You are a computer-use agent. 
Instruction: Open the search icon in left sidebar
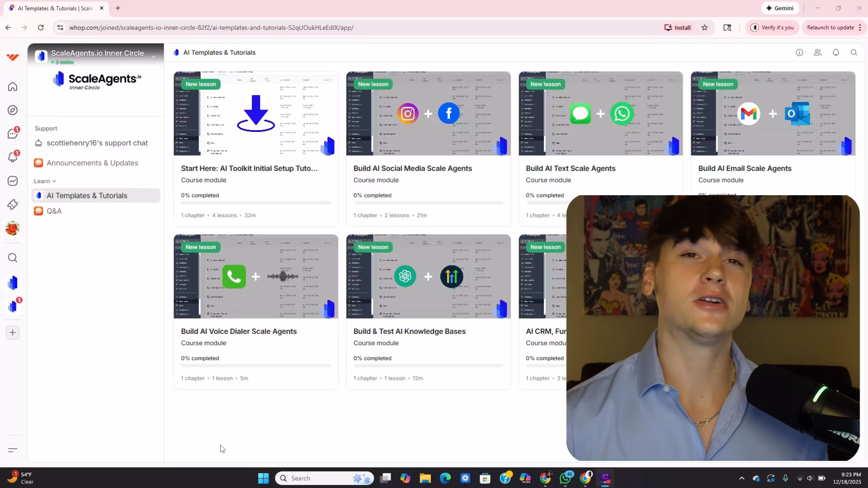[x=13, y=258]
